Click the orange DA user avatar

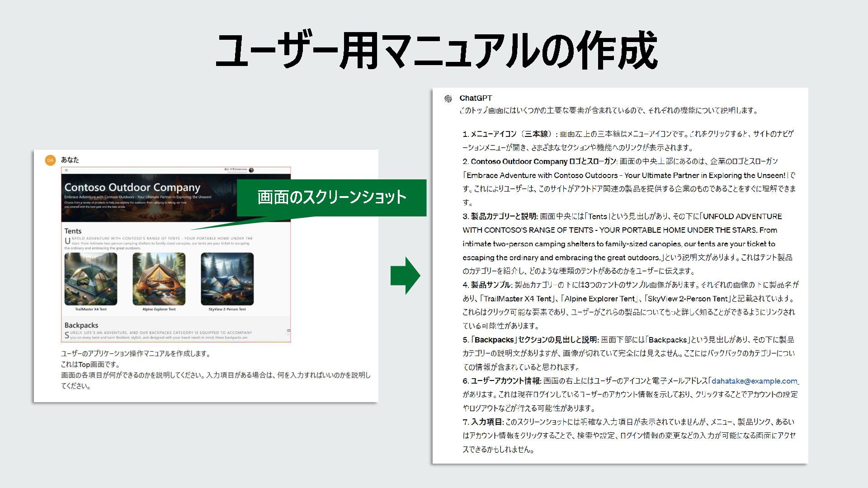[50, 160]
